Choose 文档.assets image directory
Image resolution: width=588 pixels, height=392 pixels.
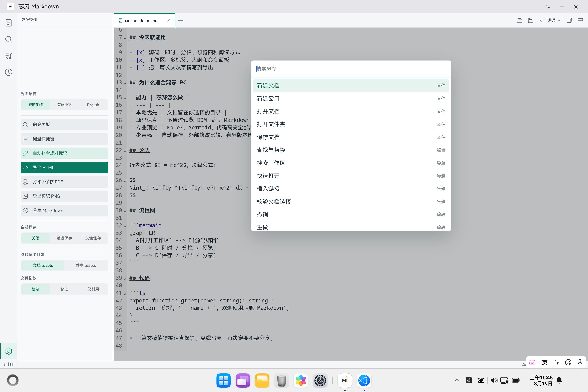43,266
